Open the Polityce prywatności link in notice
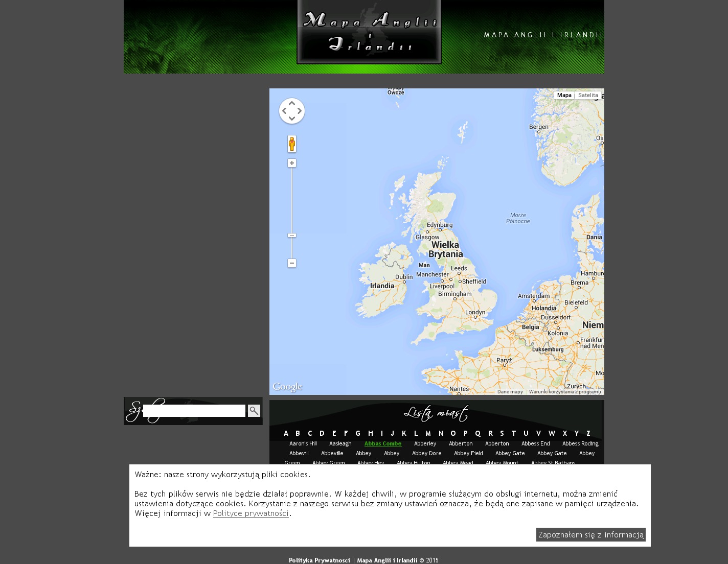The height and width of the screenshot is (564, 728). click(x=251, y=513)
